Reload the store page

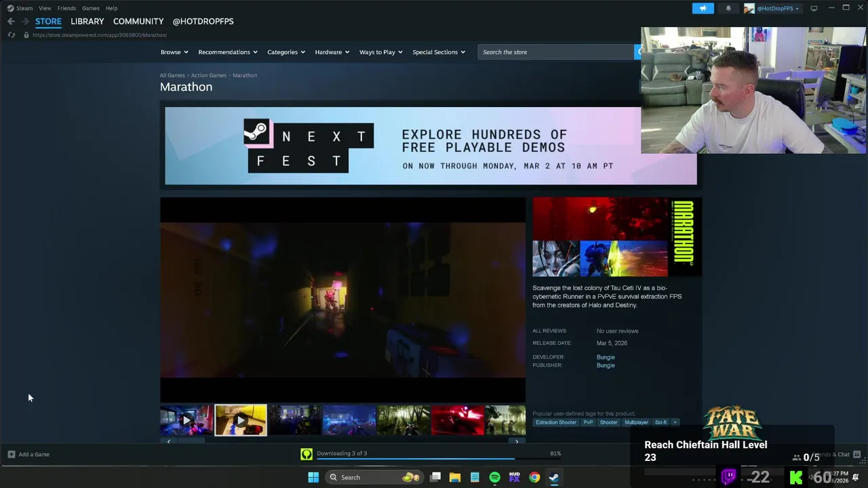[11, 35]
